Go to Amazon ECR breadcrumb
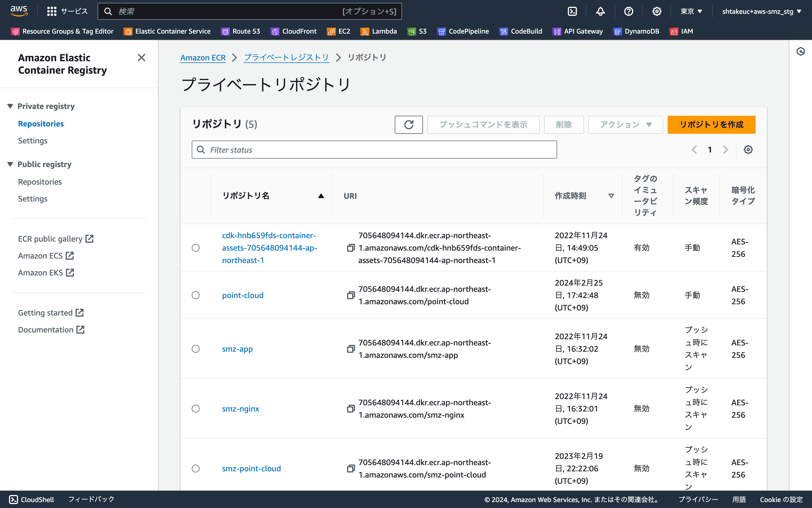 pos(203,58)
